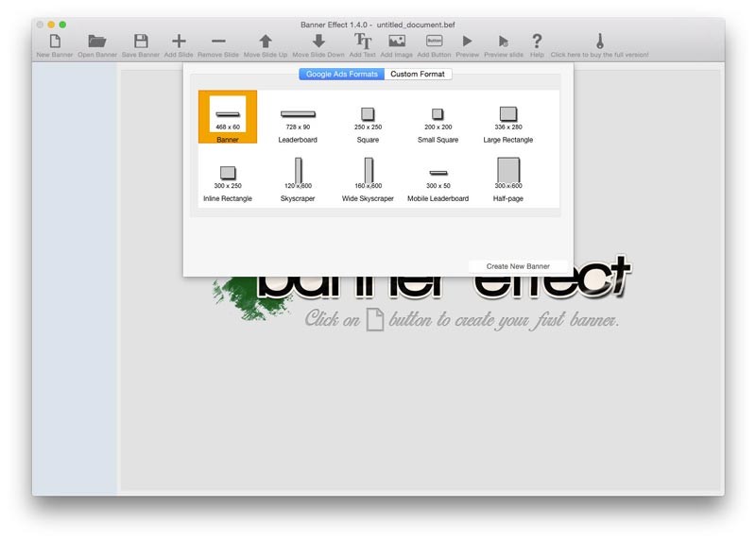Click the buy full version icon
Viewport: 756px width, 541px height.
click(x=600, y=42)
